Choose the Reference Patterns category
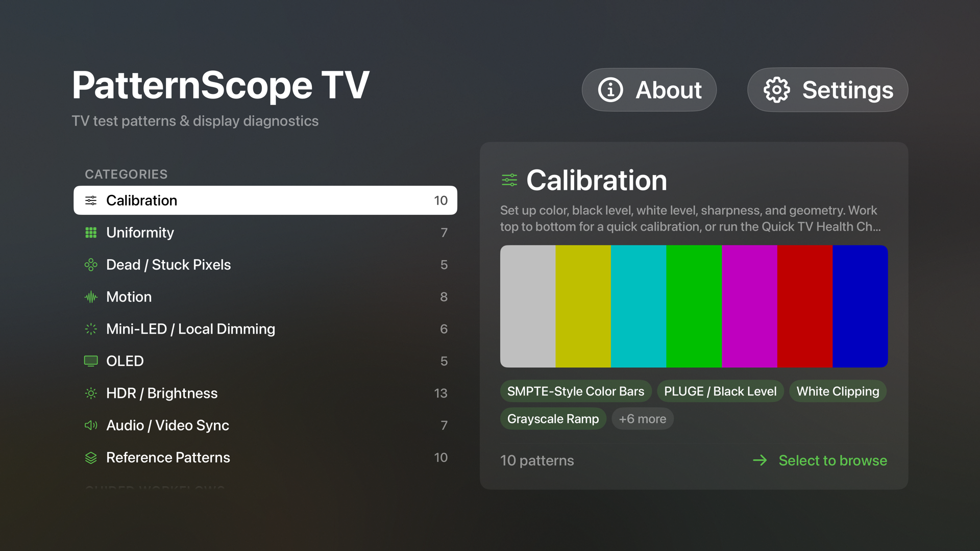Image resolution: width=980 pixels, height=551 pixels. coord(265,458)
